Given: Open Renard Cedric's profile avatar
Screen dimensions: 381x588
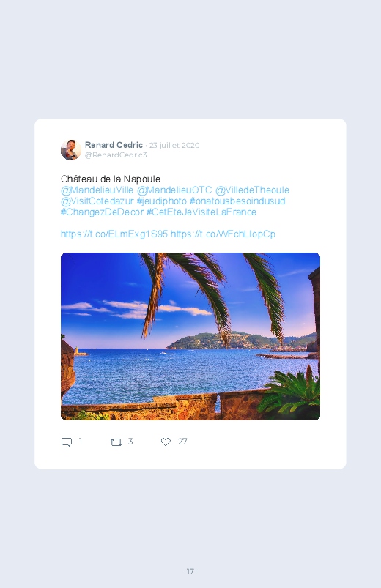Looking at the screenshot, I should pos(71,149).
